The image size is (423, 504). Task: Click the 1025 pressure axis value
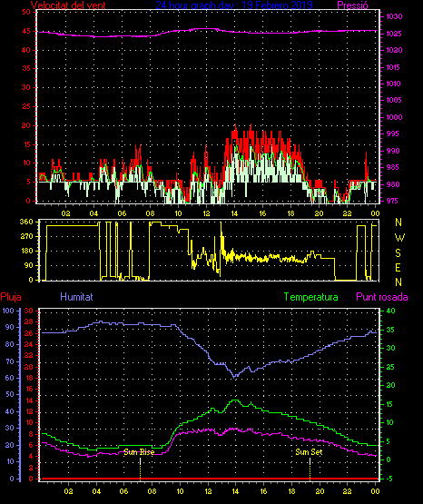(394, 34)
